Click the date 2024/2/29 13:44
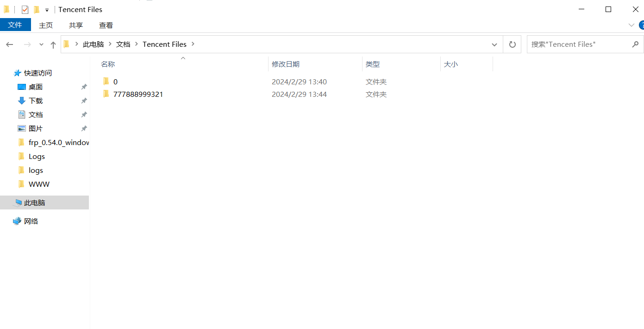Image resolution: width=644 pixels, height=329 pixels. [x=299, y=94]
